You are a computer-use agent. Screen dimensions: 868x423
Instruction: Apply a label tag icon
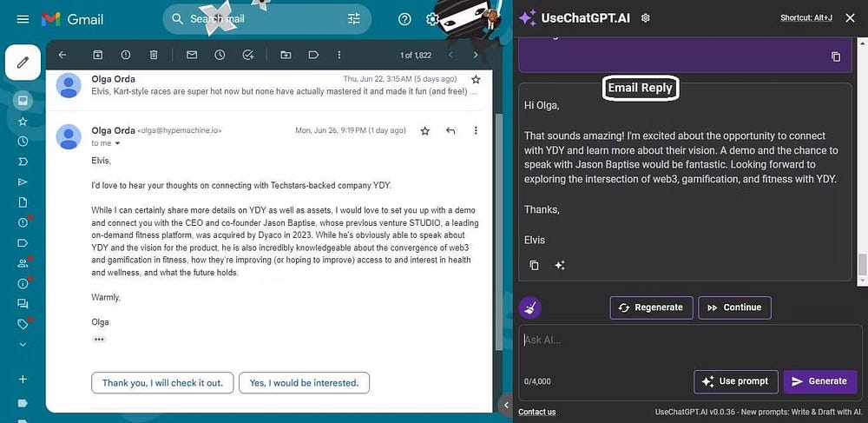[313, 55]
